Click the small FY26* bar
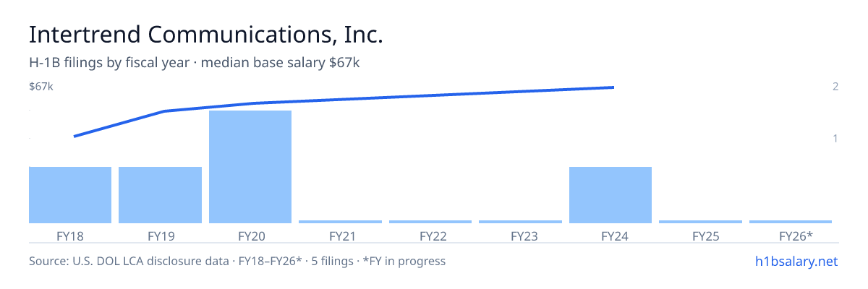Image resolution: width=868 pixels, height=289 pixels. coord(791,222)
